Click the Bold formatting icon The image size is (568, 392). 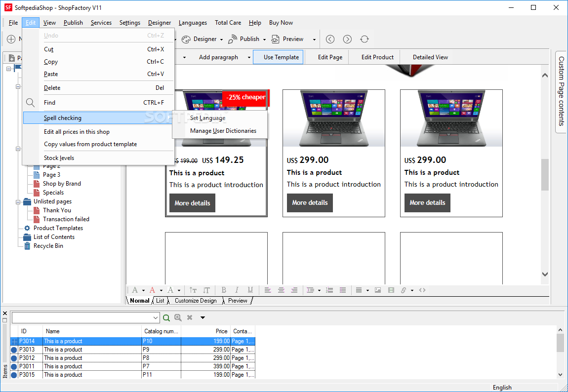click(224, 290)
